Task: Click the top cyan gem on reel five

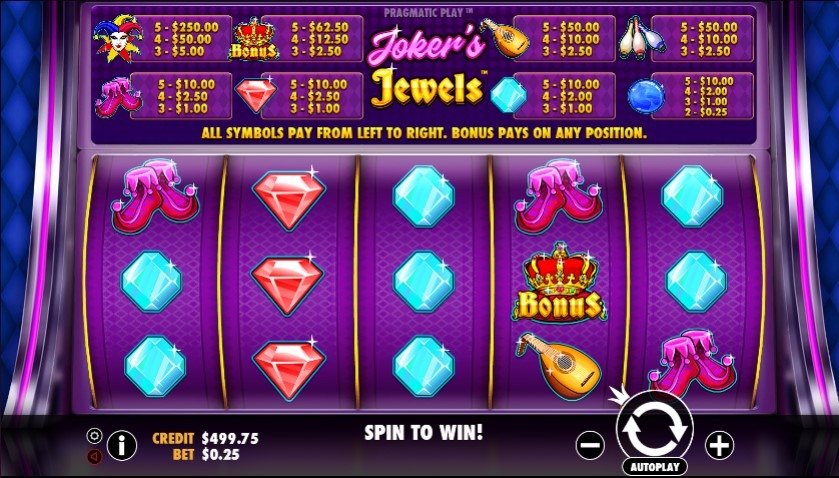Action: 692,196
